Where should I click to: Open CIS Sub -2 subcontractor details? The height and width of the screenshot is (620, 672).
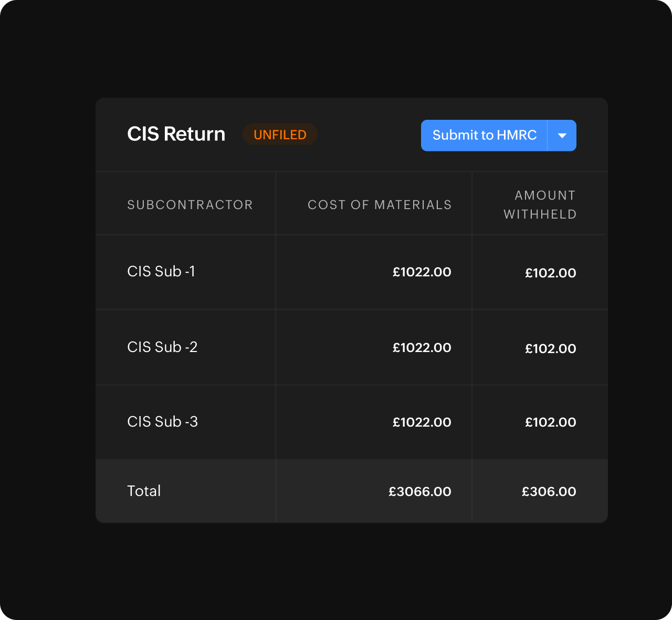162,347
